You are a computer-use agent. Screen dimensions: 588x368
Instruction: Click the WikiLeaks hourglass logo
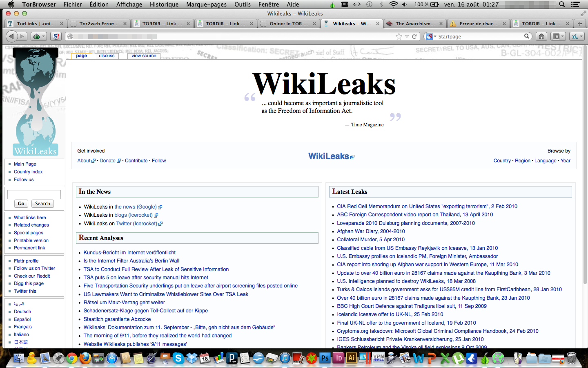[x=35, y=102]
